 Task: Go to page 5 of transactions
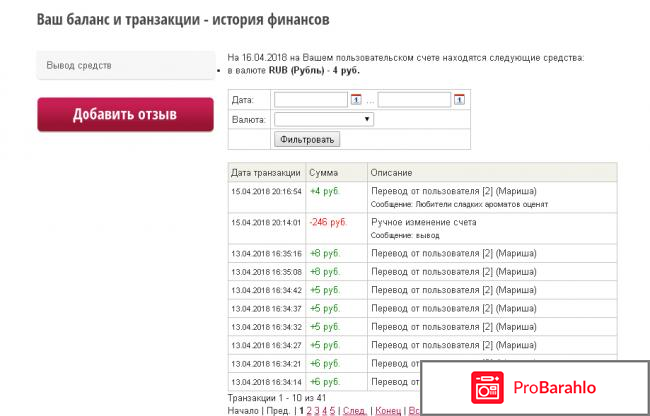pos(331,410)
